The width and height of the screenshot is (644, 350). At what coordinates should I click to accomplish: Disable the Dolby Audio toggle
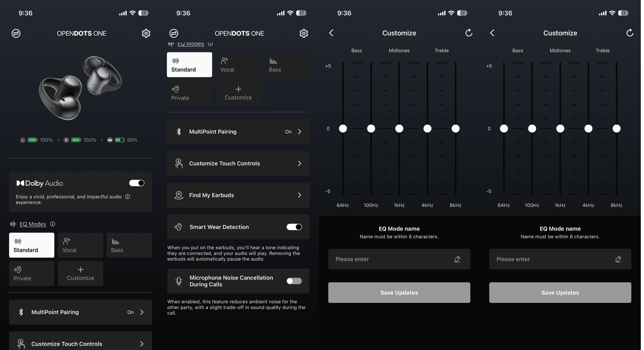137,183
